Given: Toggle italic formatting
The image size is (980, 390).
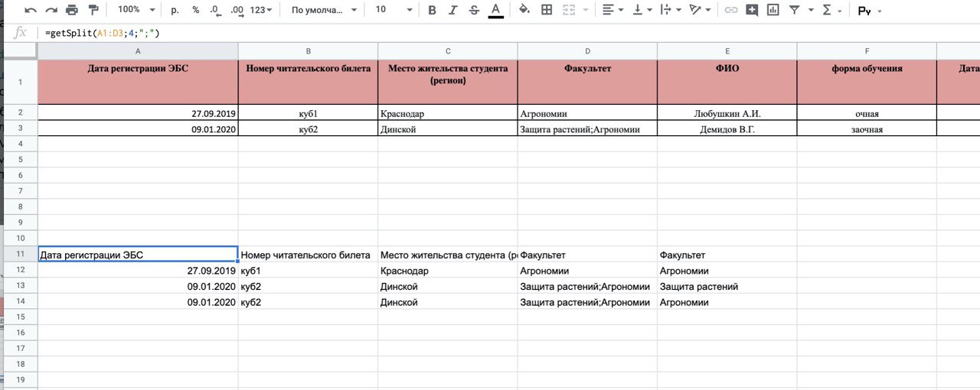Looking at the screenshot, I should [x=452, y=10].
